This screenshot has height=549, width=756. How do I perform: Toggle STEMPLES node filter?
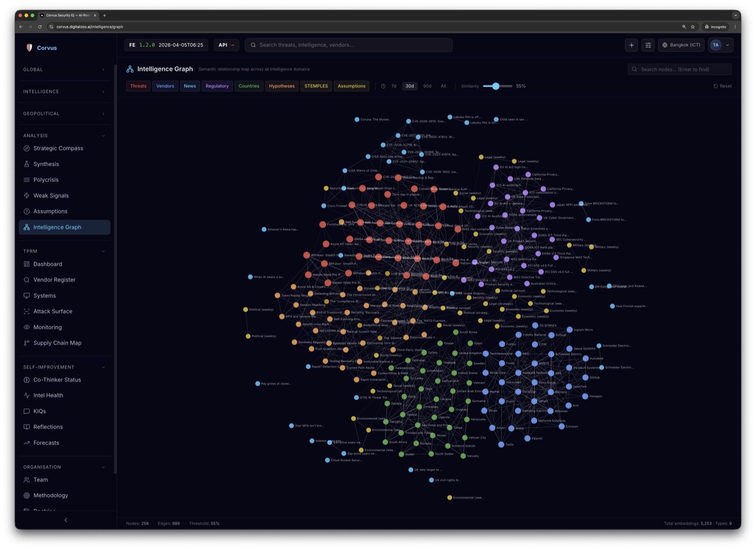(316, 87)
